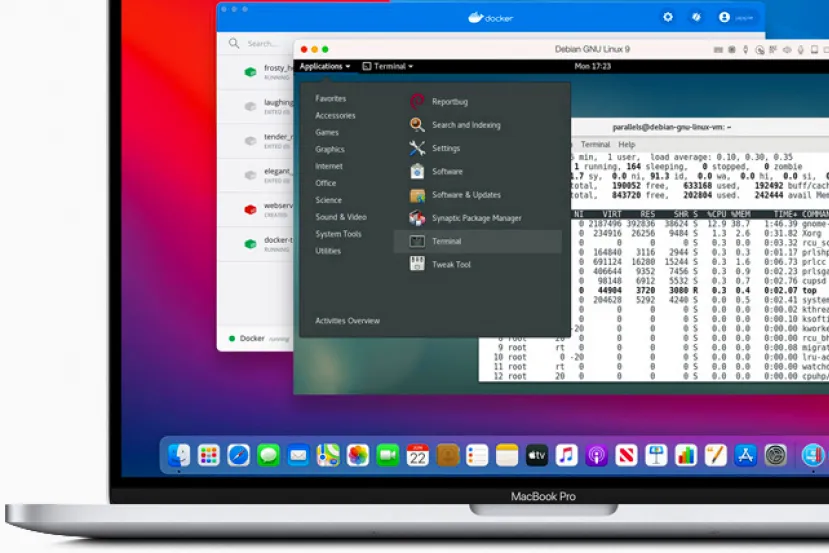
Task: Launch the Software app
Action: [477, 171]
